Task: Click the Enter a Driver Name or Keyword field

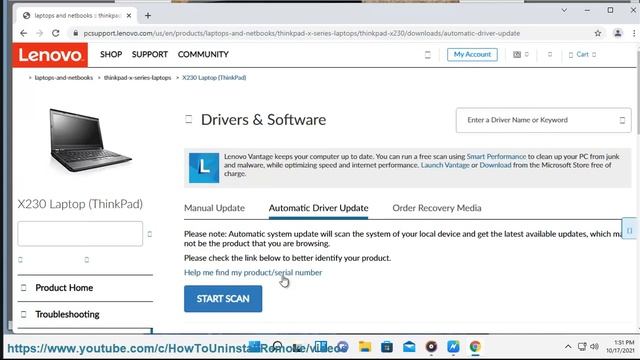Action: (x=543, y=120)
